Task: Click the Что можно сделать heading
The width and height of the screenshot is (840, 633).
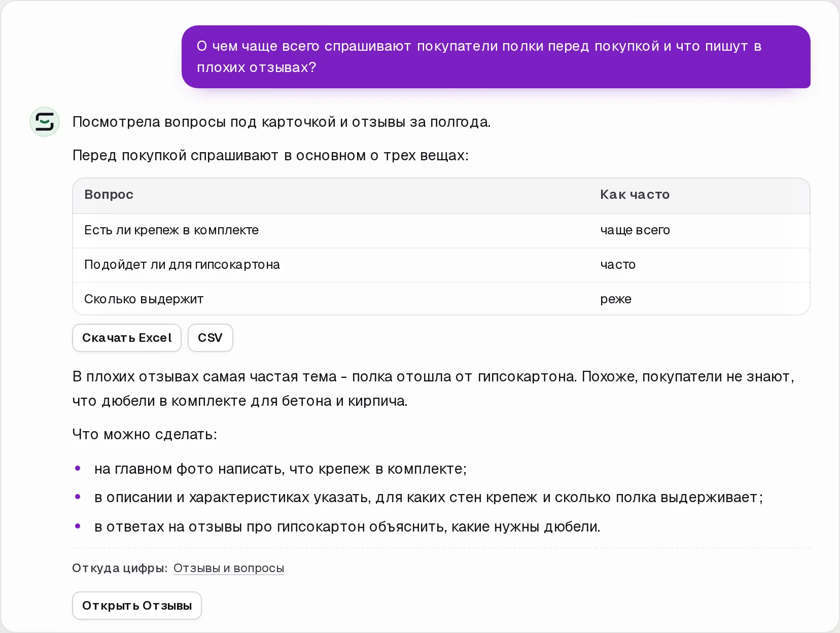Action: point(145,435)
